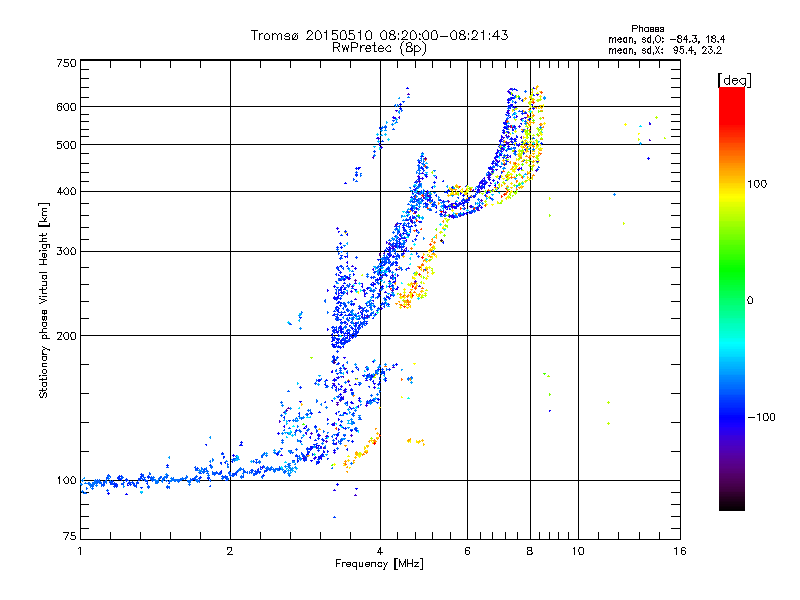800x600 pixels.
Task: Click the '[deg]' colorbar unit label
Action: point(734,80)
